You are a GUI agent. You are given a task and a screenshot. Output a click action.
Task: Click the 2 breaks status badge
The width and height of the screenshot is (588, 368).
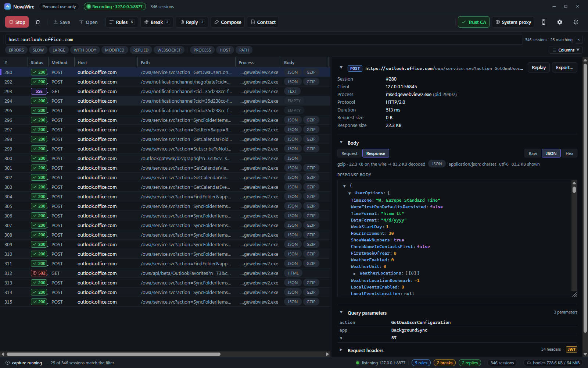click(445, 363)
